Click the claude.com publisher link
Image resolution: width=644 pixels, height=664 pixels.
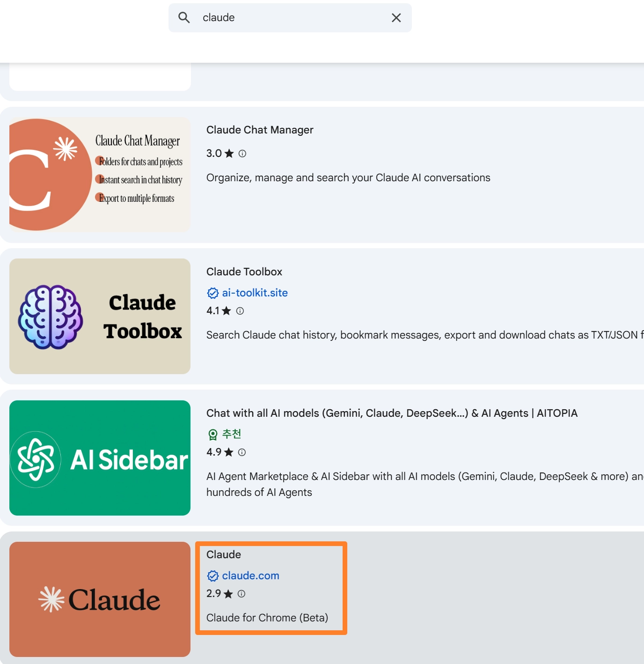coord(250,576)
